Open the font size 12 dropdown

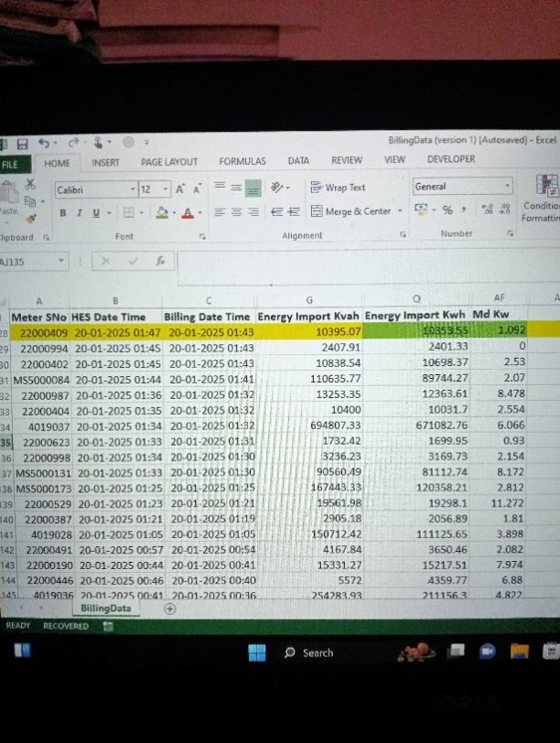coord(166,189)
